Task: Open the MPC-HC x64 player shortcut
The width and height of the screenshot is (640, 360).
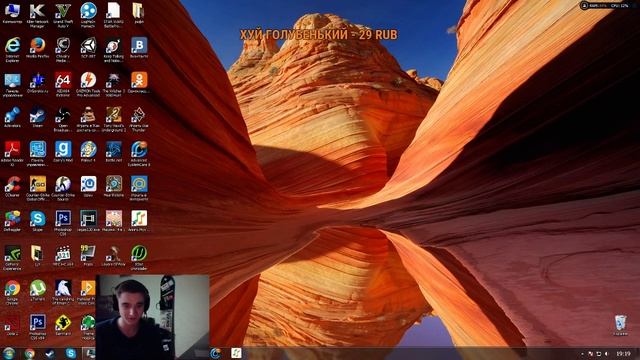Action: pos(63,256)
